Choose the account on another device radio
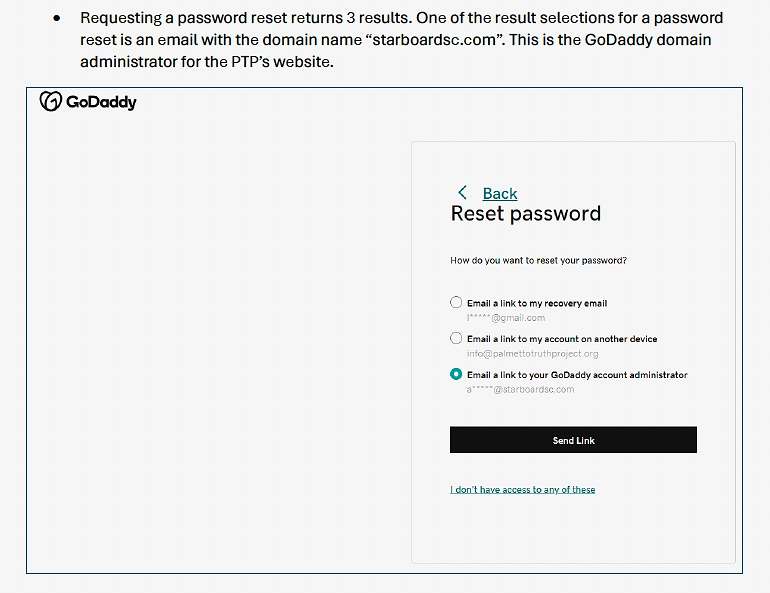The image size is (770, 593). (456, 338)
